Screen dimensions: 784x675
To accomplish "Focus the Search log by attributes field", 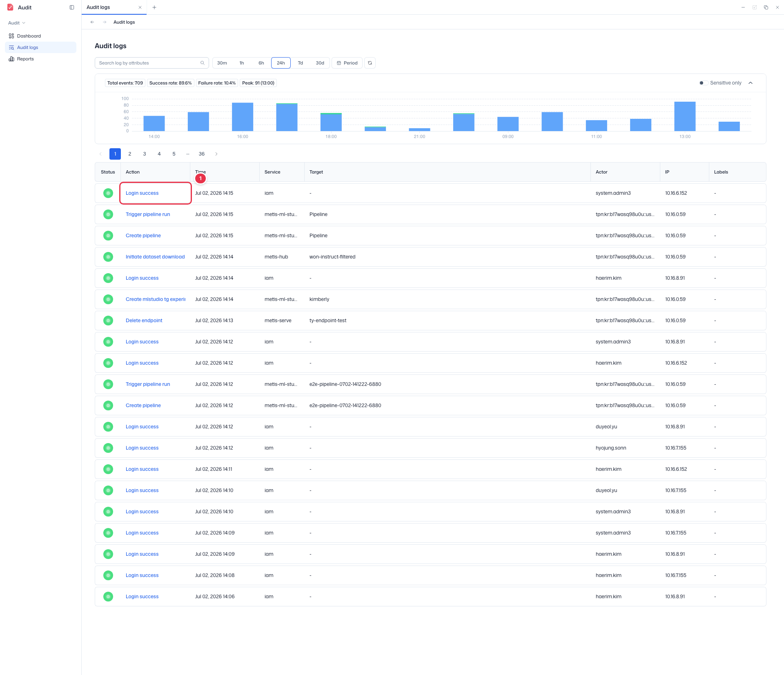I will pos(152,63).
